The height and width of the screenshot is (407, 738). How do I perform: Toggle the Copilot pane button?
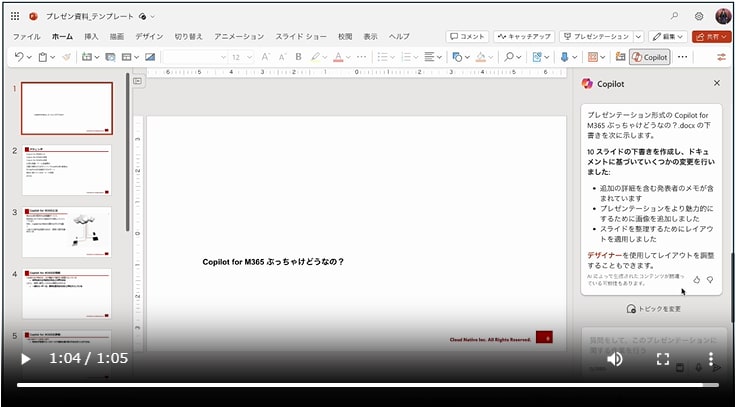650,57
